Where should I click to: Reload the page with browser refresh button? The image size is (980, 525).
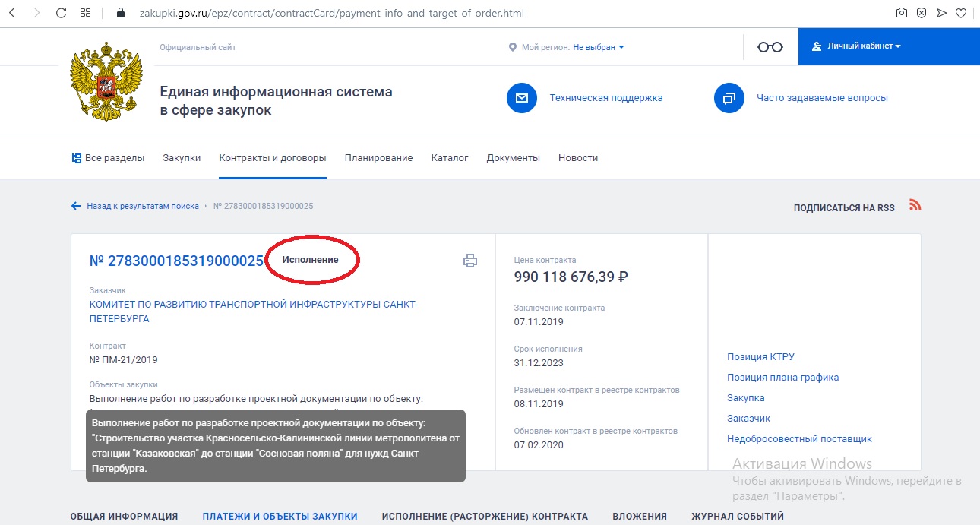tap(62, 13)
